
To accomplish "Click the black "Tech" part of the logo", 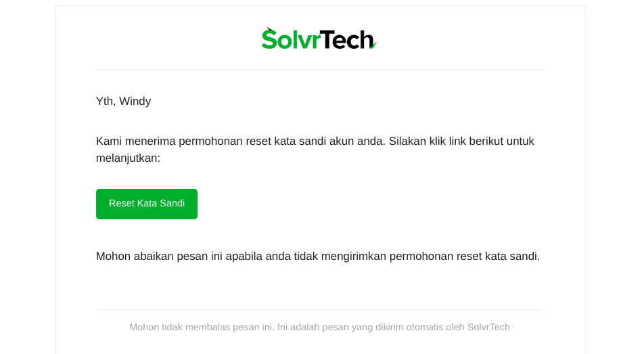I will click(347, 39).
